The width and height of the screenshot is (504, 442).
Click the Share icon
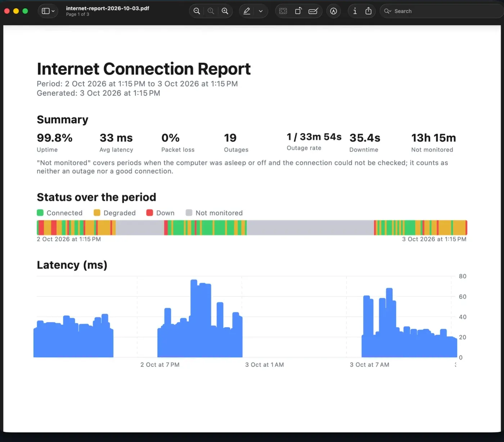click(x=368, y=11)
